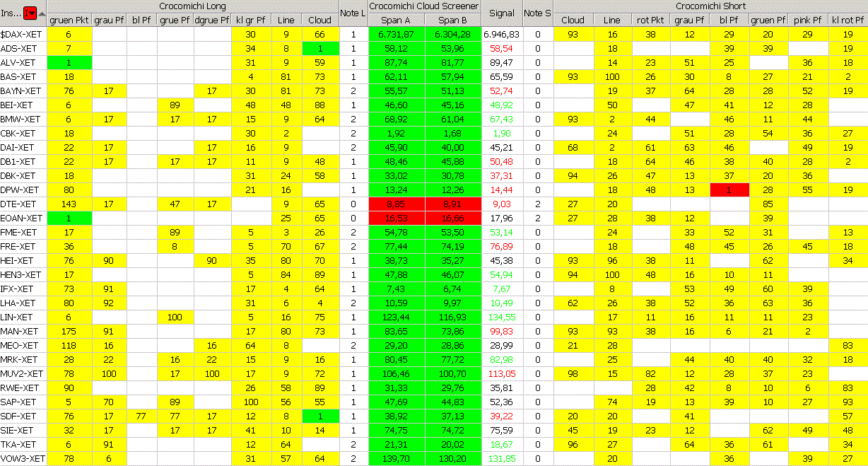
Task: Click the Note L column header
Action: [353, 13]
